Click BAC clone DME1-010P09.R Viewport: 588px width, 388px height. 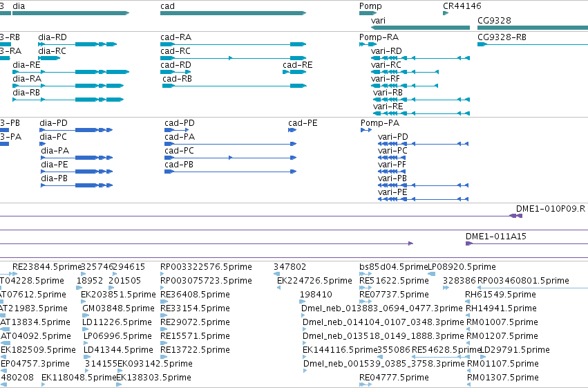(551, 209)
